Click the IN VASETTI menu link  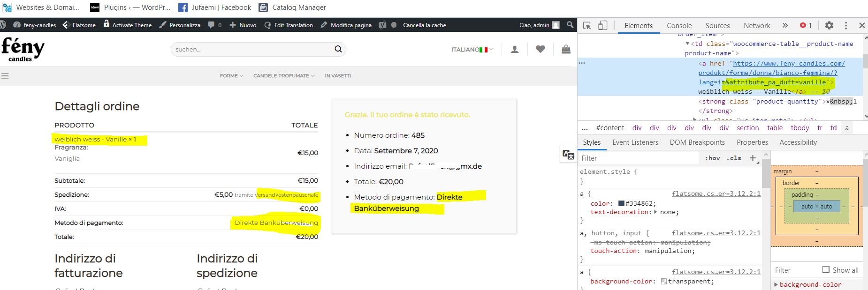coord(338,76)
